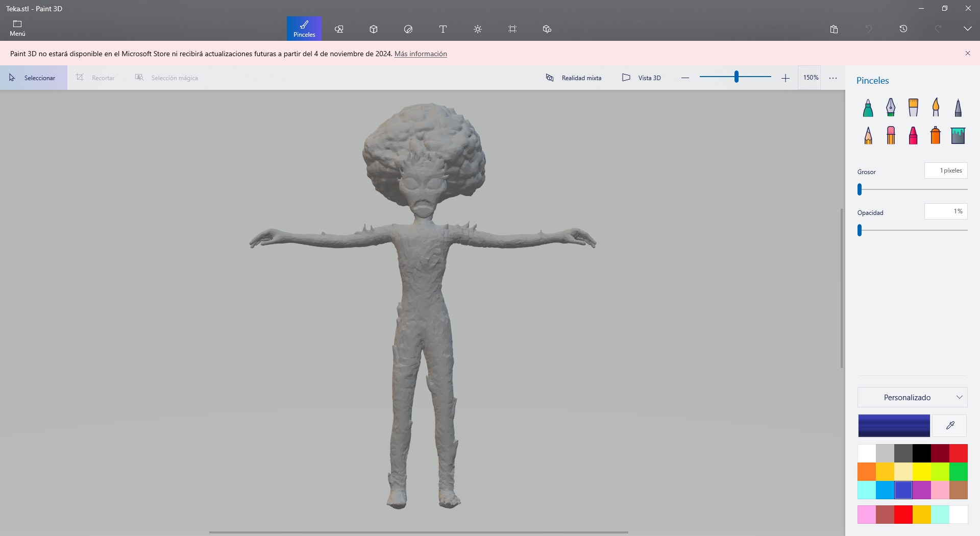Select the Eraser tool
The height and width of the screenshot is (536, 980).
click(891, 135)
